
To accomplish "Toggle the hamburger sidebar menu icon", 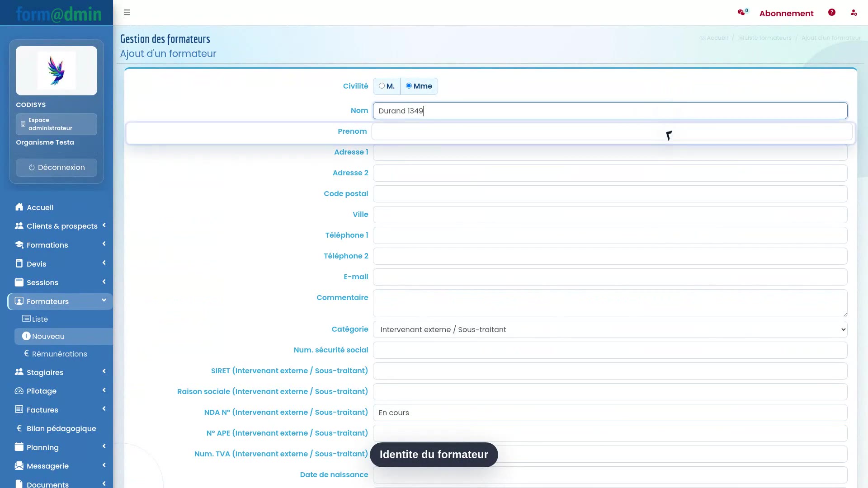I will (127, 12).
